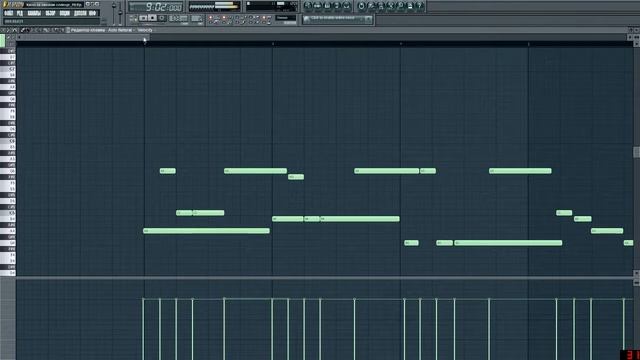
Task: Click the 9:02:000 time display
Action: [156, 7]
